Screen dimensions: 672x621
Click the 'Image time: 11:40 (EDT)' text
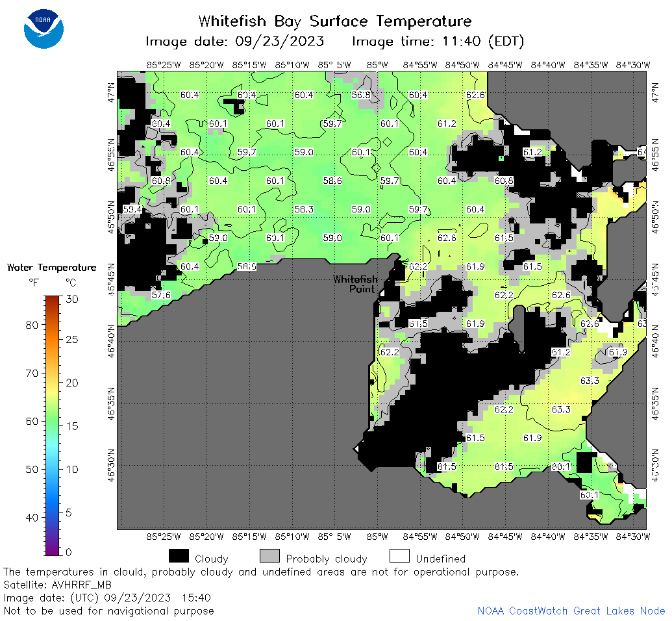438,42
